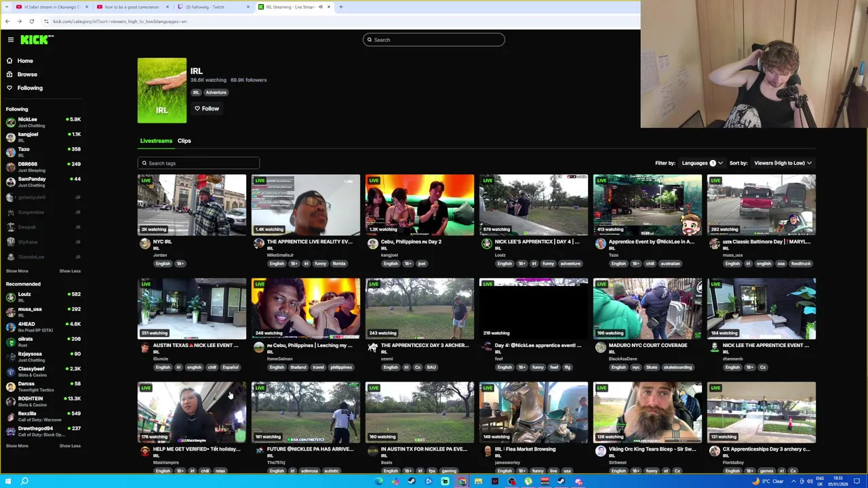
Task: Go to Home in sidebar
Action: tap(25, 61)
